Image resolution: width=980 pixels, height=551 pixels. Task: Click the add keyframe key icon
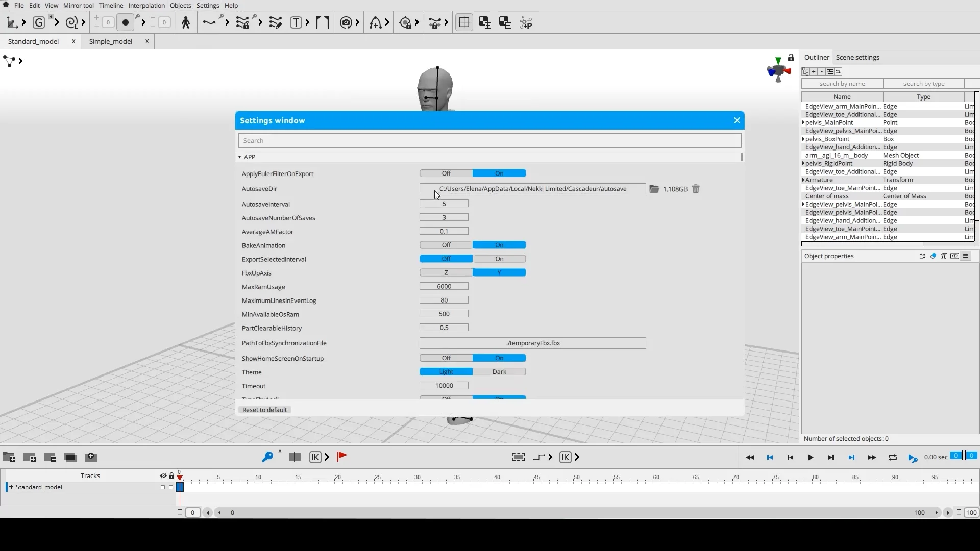(267, 457)
